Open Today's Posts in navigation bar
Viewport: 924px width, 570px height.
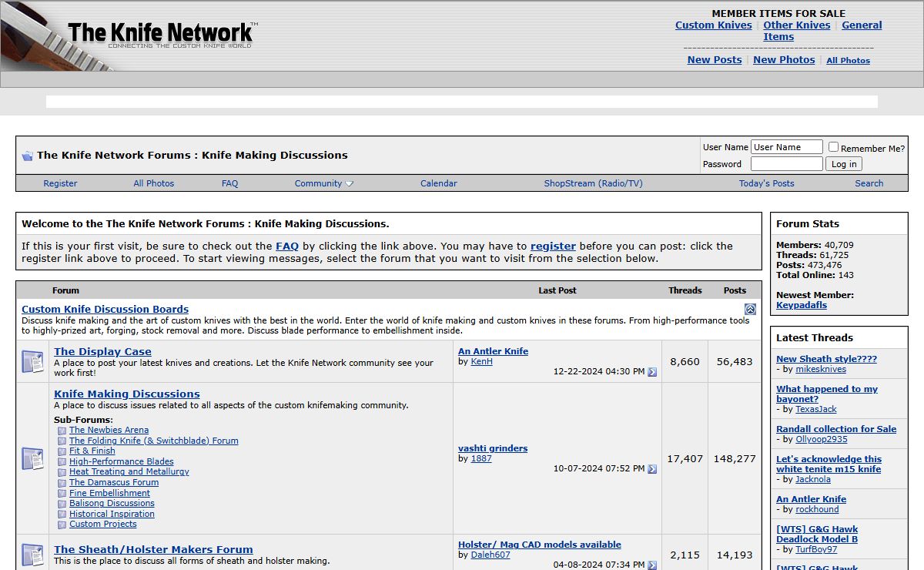(x=767, y=183)
